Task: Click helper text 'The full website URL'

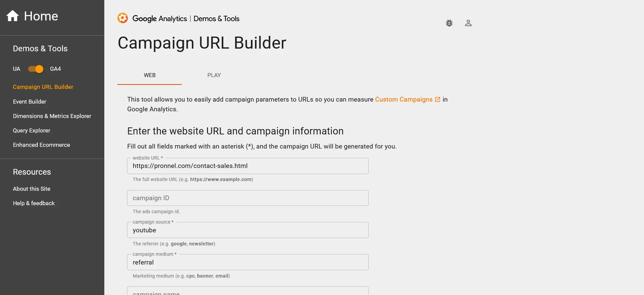Action: (193, 179)
